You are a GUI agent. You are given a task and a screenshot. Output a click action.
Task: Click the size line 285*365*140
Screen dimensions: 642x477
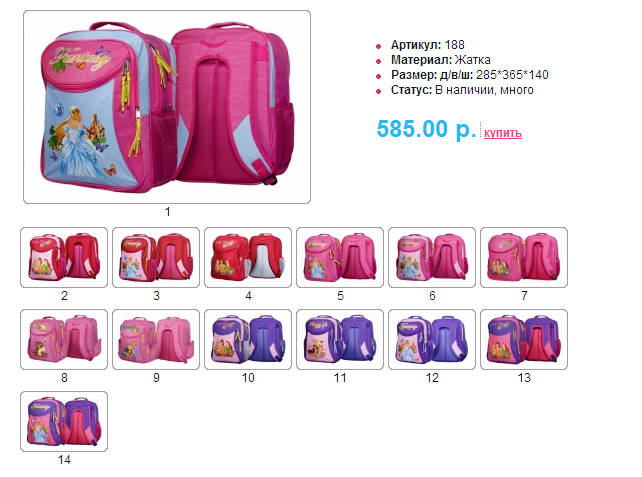click(x=470, y=75)
